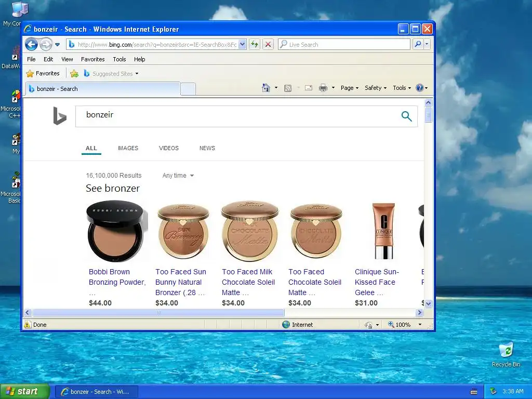Open the command bar Tools dropdown
532x399 pixels.
(402, 88)
